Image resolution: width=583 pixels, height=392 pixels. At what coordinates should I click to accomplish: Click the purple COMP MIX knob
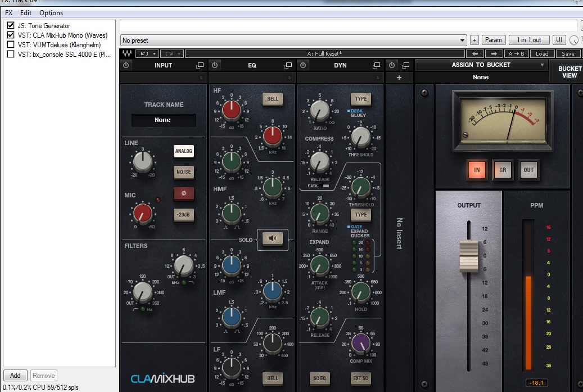[361, 343]
